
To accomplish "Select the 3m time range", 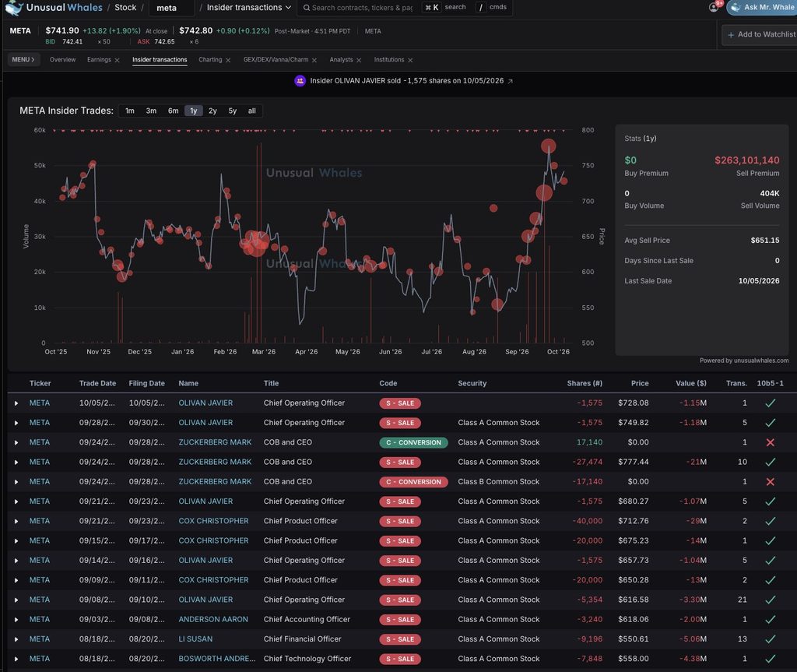I will (151, 111).
